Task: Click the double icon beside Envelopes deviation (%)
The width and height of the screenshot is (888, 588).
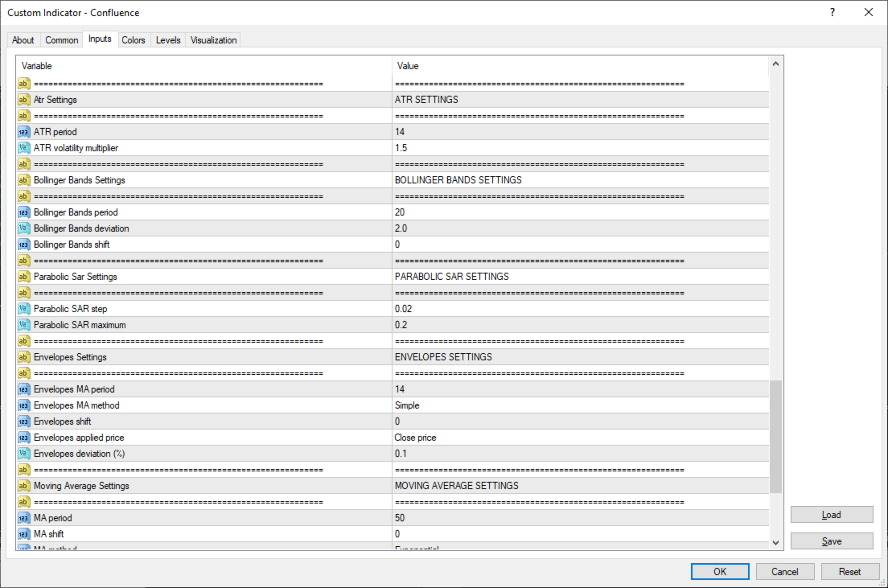Action: point(23,454)
